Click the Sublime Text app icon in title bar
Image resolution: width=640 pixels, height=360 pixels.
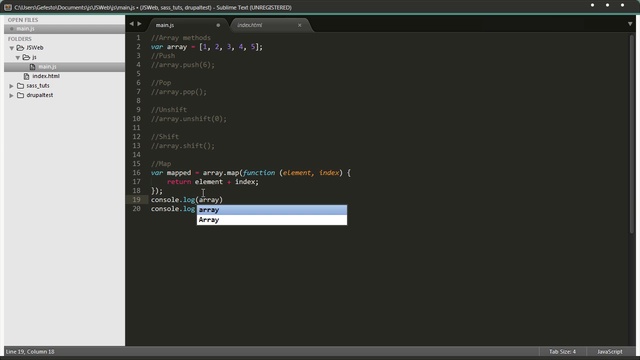click(x=8, y=7)
